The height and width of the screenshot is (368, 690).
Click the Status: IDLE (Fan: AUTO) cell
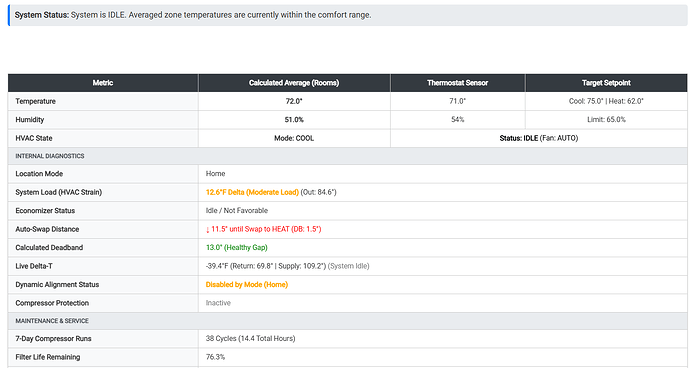pyautogui.click(x=539, y=138)
